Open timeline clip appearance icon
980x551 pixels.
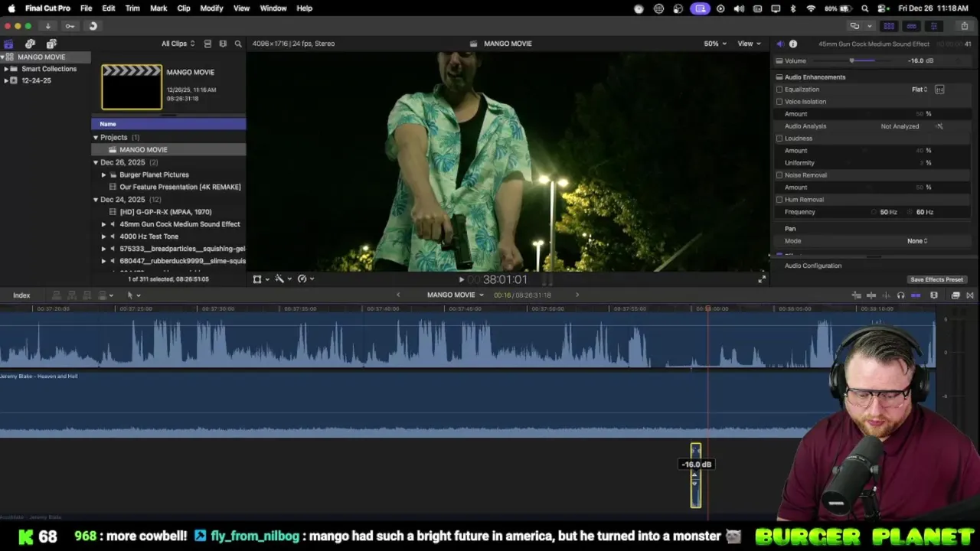coord(934,295)
